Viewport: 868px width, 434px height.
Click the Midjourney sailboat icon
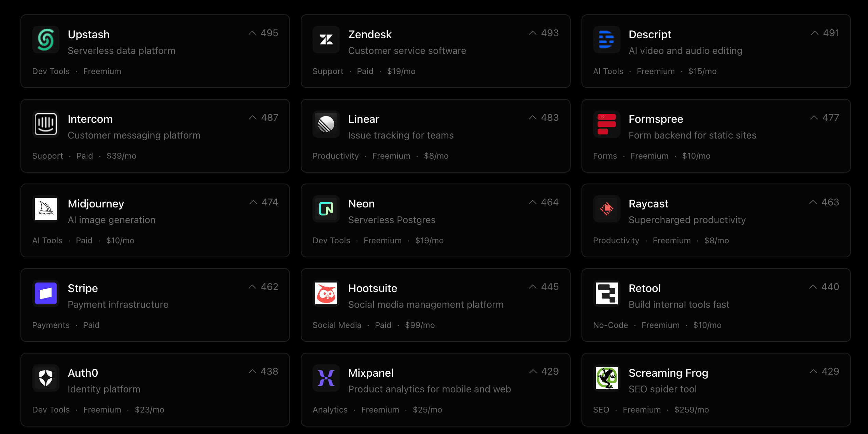coord(46,209)
